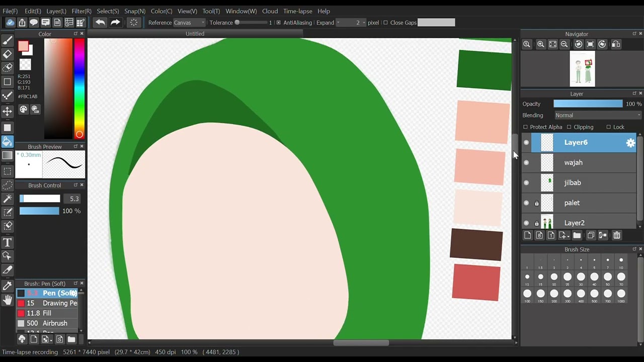Select the Eyedropper tool
The image size is (644, 362).
pyautogui.click(x=7, y=286)
